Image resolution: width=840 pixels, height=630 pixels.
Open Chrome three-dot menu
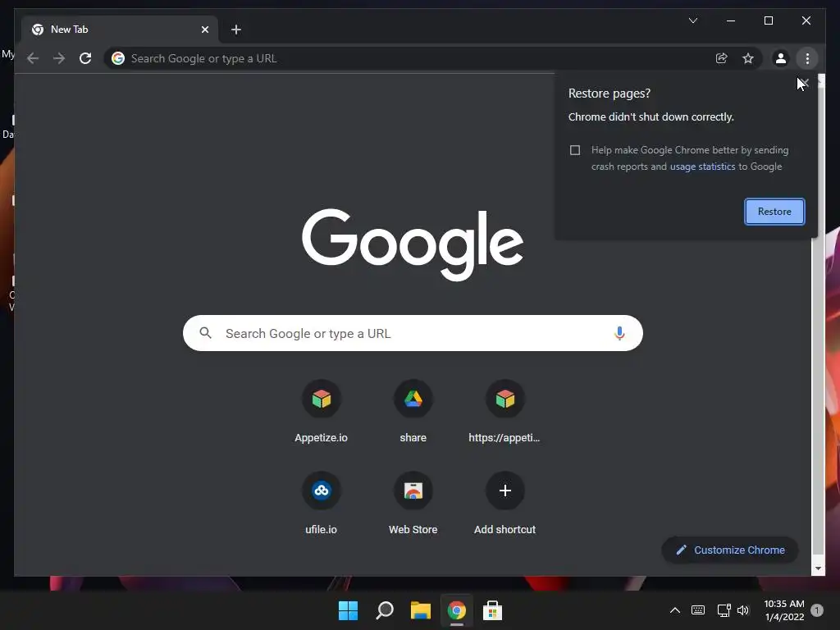click(x=807, y=58)
